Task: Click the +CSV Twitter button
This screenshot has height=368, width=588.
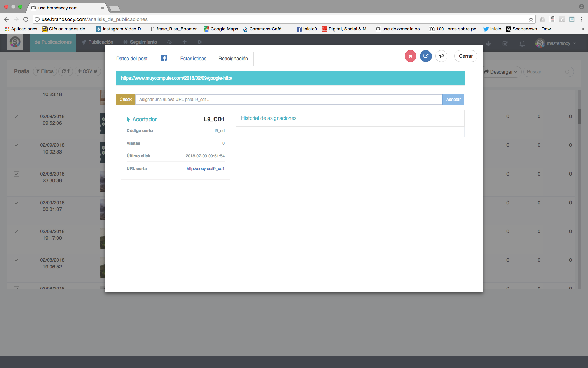Action: click(87, 71)
